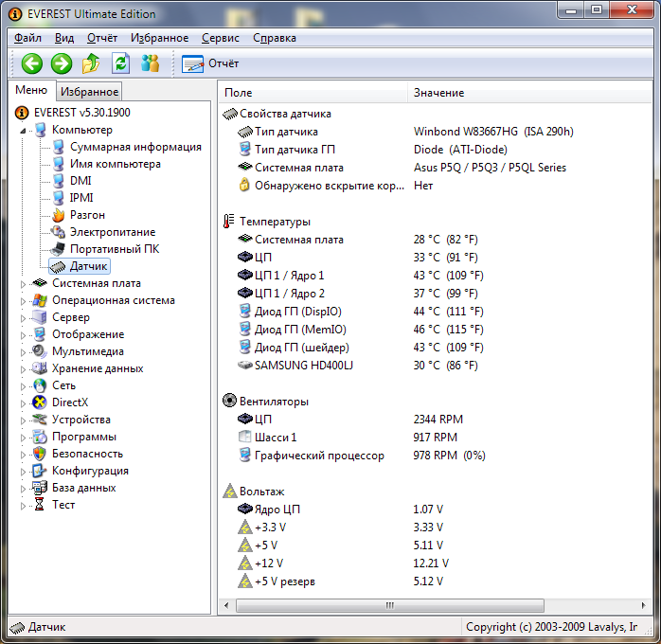Image resolution: width=661 pixels, height=644 pixels.
Task: Click the Безопасность shield icon
Action: point(40,454)
